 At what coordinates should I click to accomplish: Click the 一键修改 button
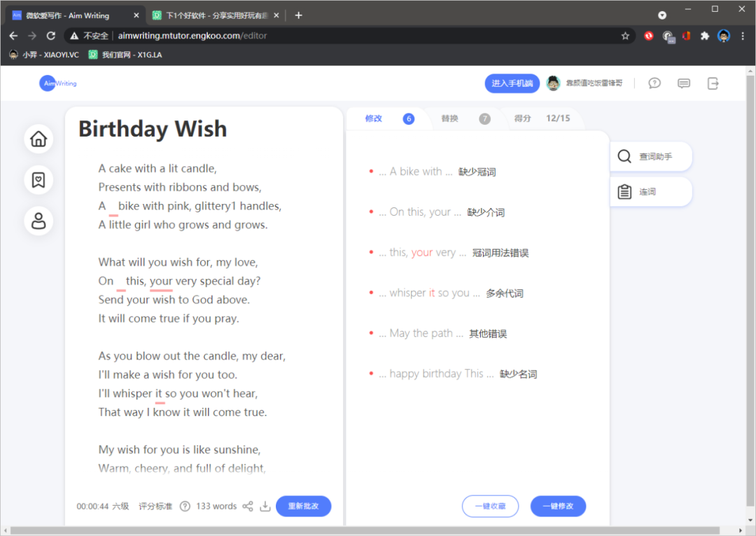point(558,506)
